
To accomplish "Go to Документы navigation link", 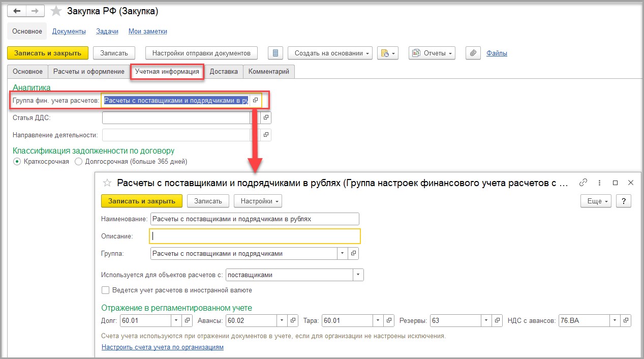I will (69, 32).
